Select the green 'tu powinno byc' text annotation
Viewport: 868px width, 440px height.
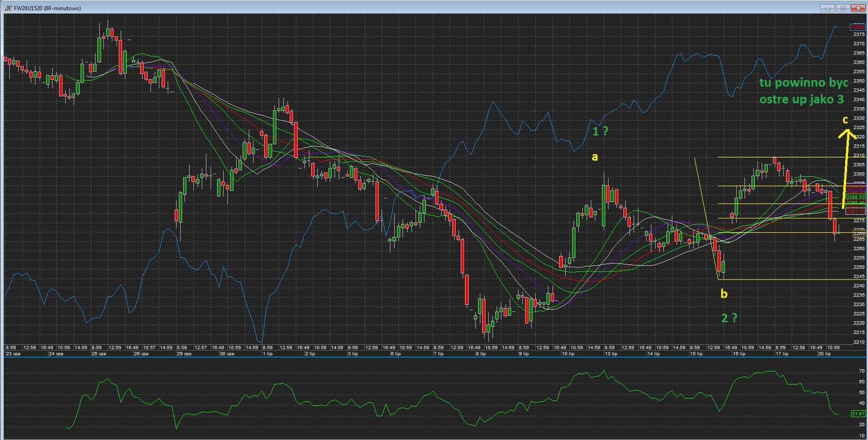pos(803,83)
